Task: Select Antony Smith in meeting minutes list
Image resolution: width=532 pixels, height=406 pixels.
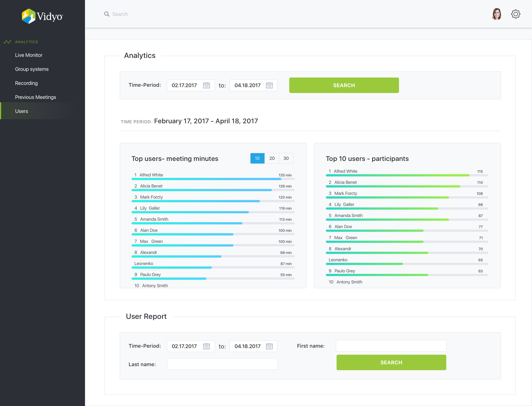Action: [x=155, y=286]
